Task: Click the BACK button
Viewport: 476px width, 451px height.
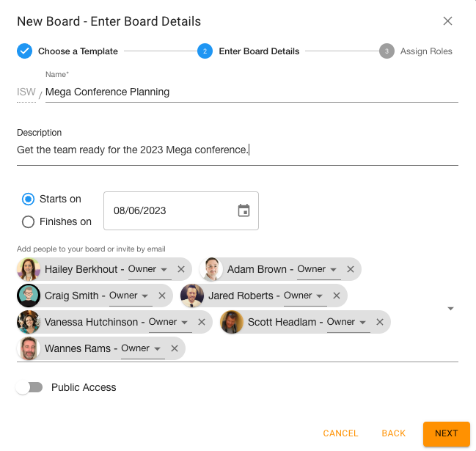Action: pos(394,433)
